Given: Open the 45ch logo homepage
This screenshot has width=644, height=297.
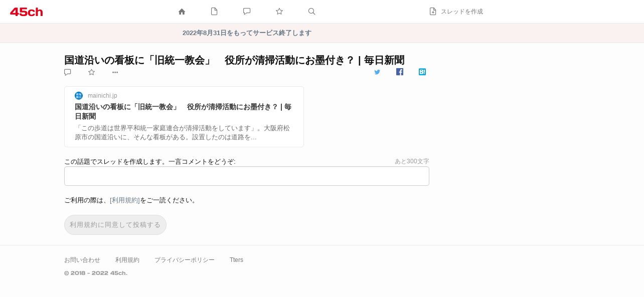Looking at the screenshot, I should 27,12.
